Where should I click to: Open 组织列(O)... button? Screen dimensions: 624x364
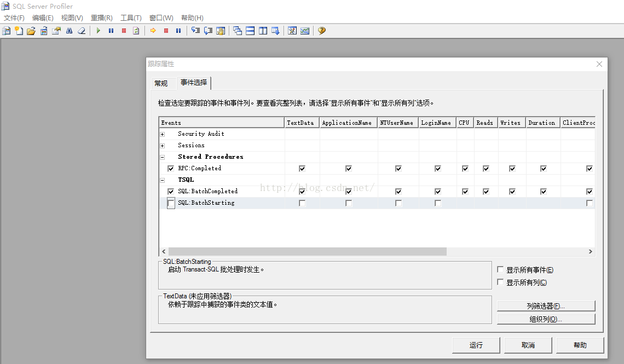click(546, 319)
